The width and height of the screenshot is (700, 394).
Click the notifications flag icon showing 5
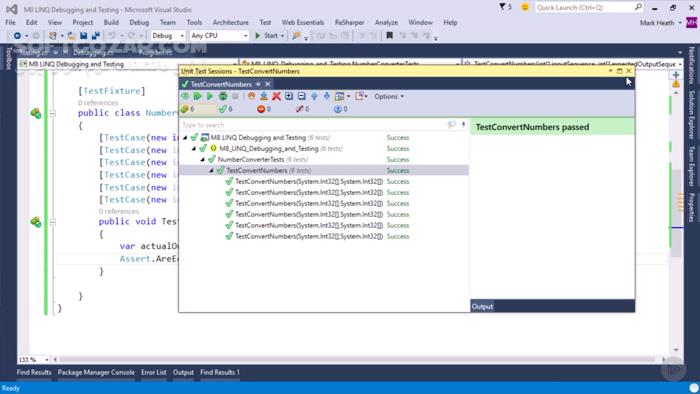pyautogui.click(x=505, y=7)
